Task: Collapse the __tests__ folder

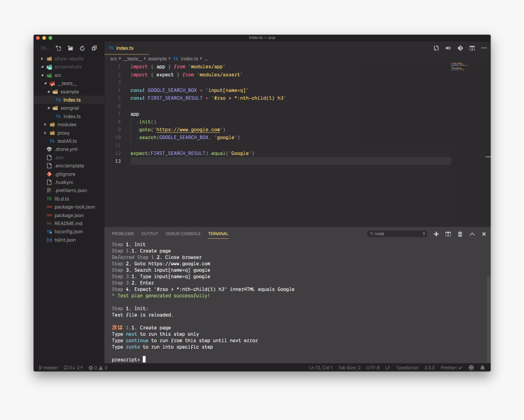Action: pyautogui.click(x=66, y=84)
